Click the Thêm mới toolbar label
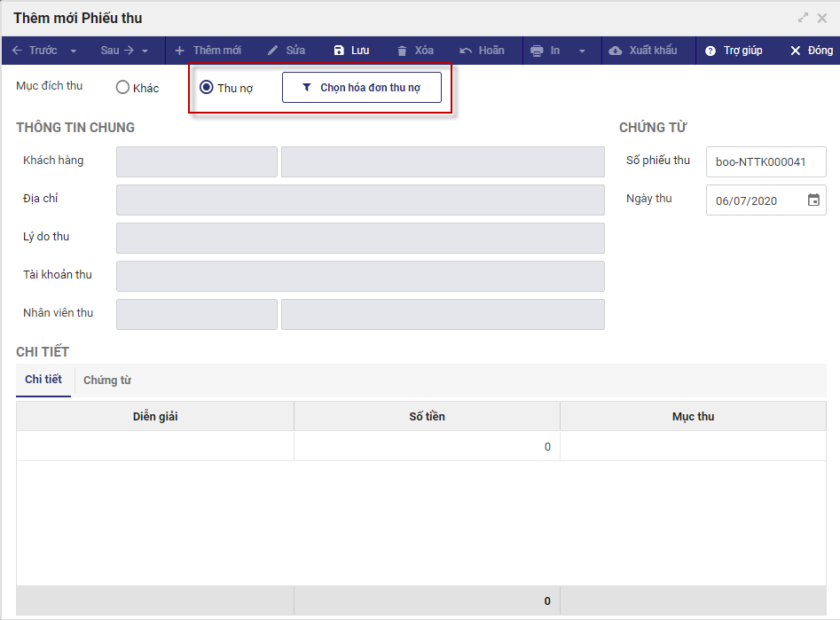 tap(217, 51)
